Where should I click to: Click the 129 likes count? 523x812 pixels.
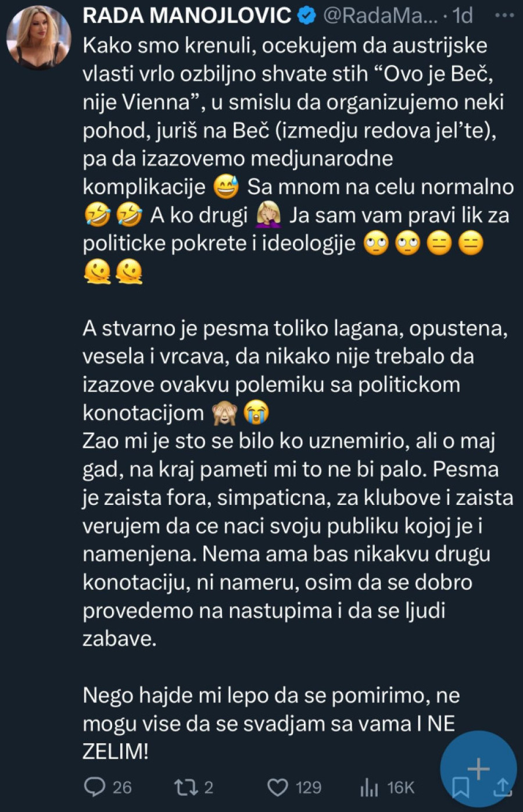[x=308, y=787]
